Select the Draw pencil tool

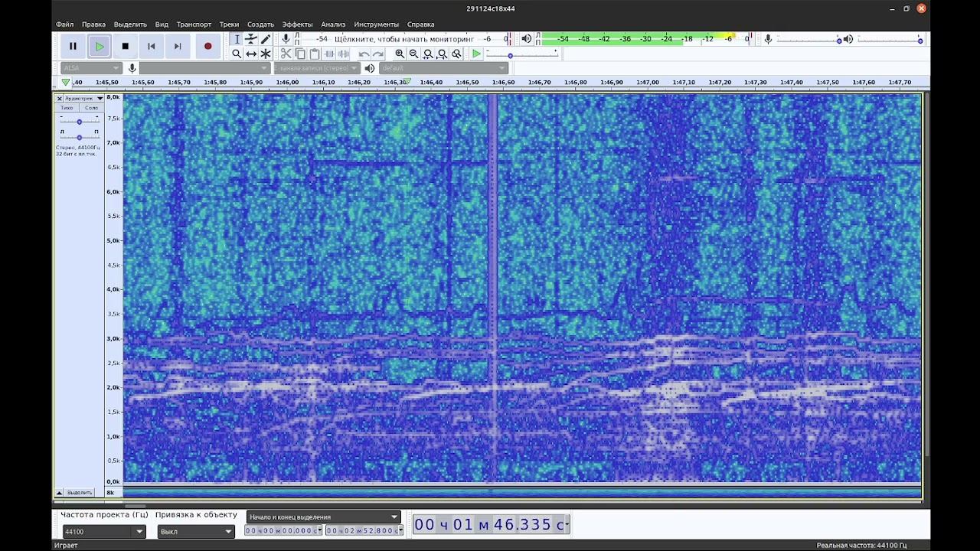[266, 39]
